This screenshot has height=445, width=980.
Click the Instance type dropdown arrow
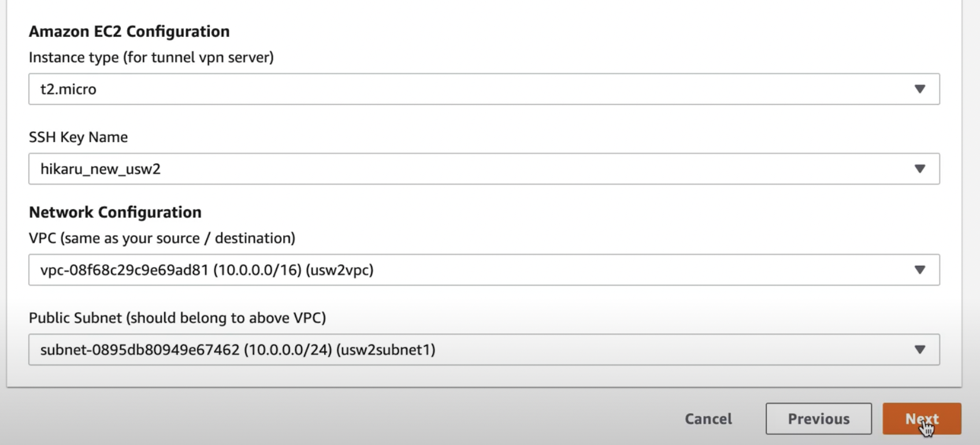click(920, 89)
